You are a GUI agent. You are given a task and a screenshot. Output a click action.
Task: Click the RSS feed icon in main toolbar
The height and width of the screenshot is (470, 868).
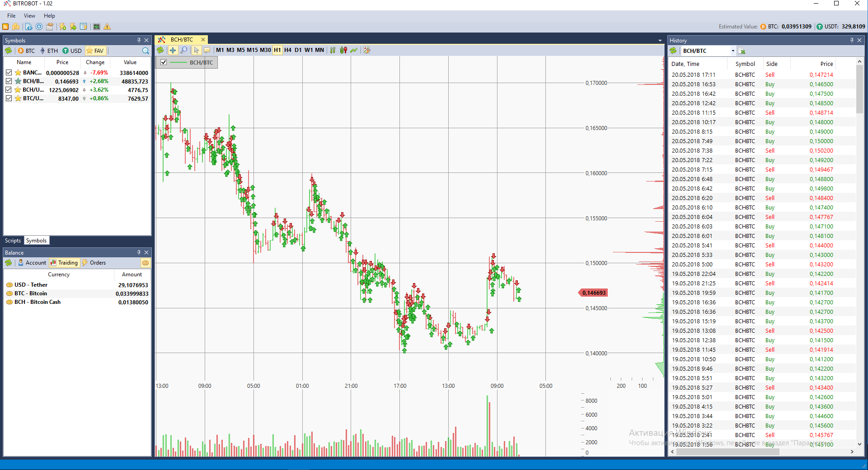click(5, 27)
